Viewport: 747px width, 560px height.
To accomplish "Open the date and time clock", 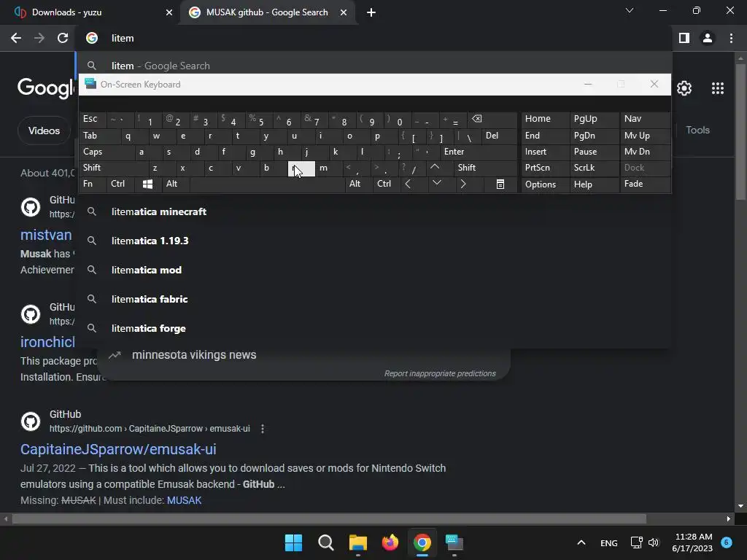I will tap(693, 542).
